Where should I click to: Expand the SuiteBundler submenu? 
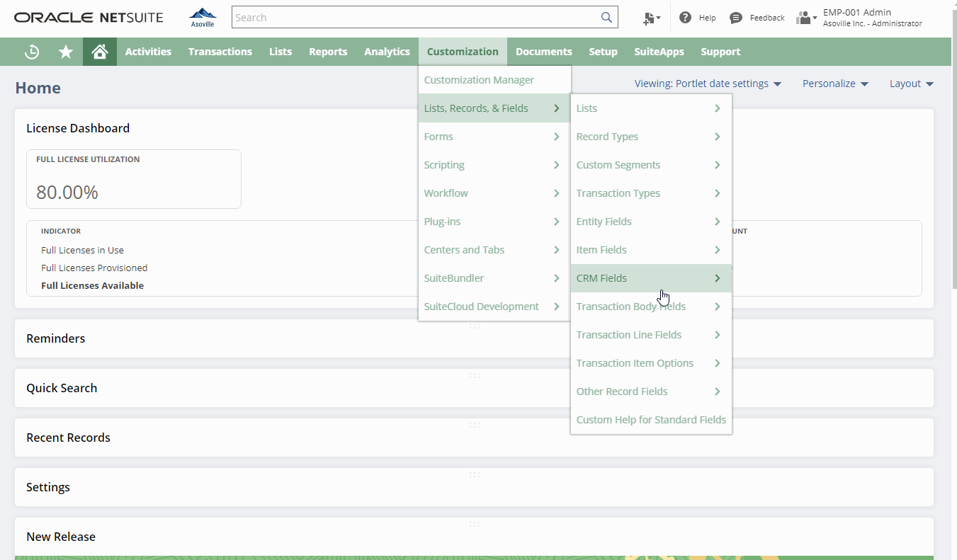coord(494,278)
